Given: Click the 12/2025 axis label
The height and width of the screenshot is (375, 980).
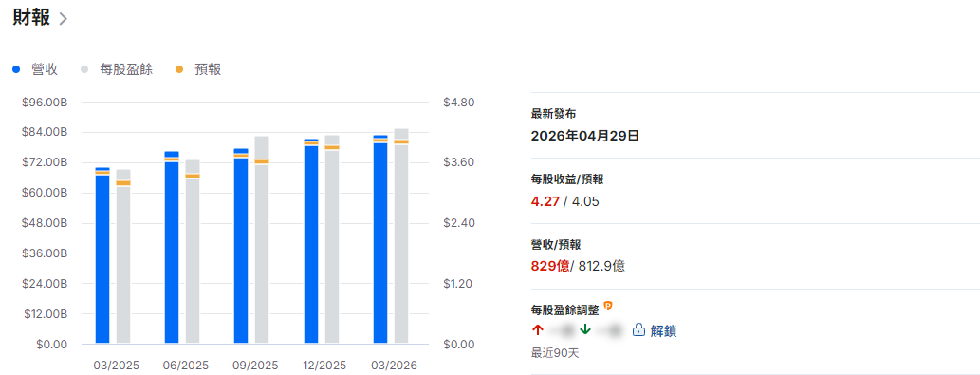Looking at the screenshot, I should click(x=324, y=365).
